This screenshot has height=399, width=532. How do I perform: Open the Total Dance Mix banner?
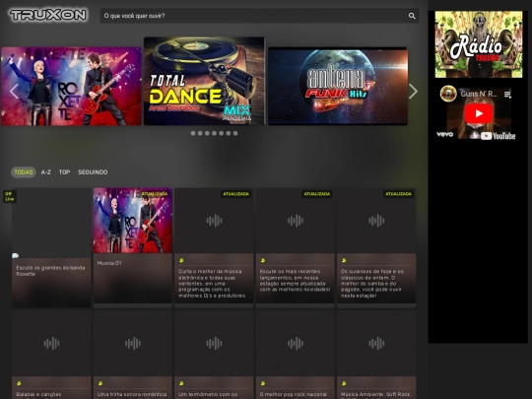pyautogui.click(x=204, y=81)
